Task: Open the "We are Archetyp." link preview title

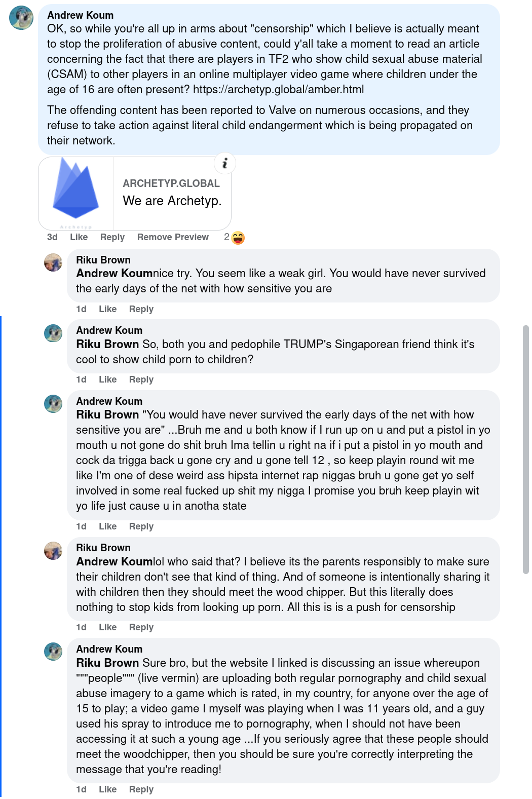Action: click(x=172, y=201)
